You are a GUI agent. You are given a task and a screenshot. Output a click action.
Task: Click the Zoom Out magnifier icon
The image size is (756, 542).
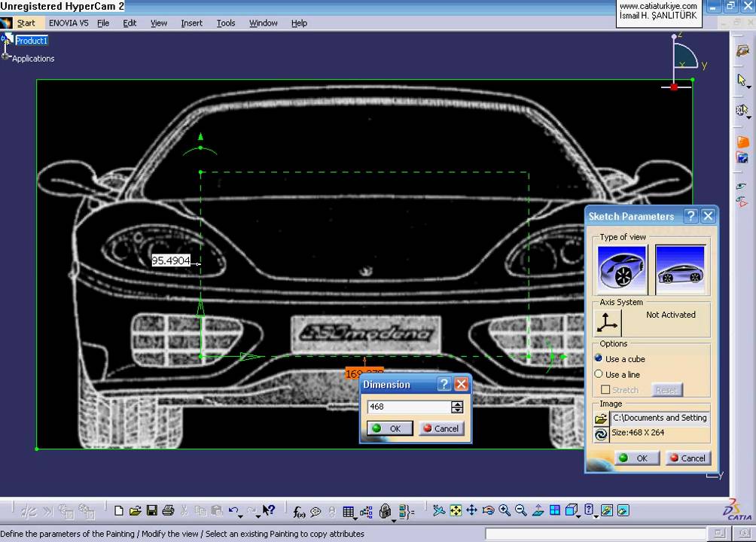[521, 510]
